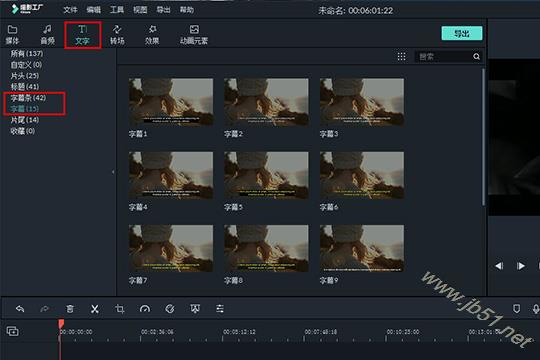Screen dimensions: 540x360
Task: Select the 字幕5 thumbnail
Action: click(x=266, y=175)
